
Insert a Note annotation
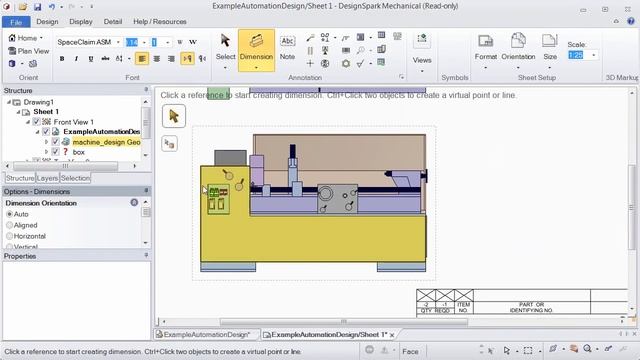pos(287,48)
